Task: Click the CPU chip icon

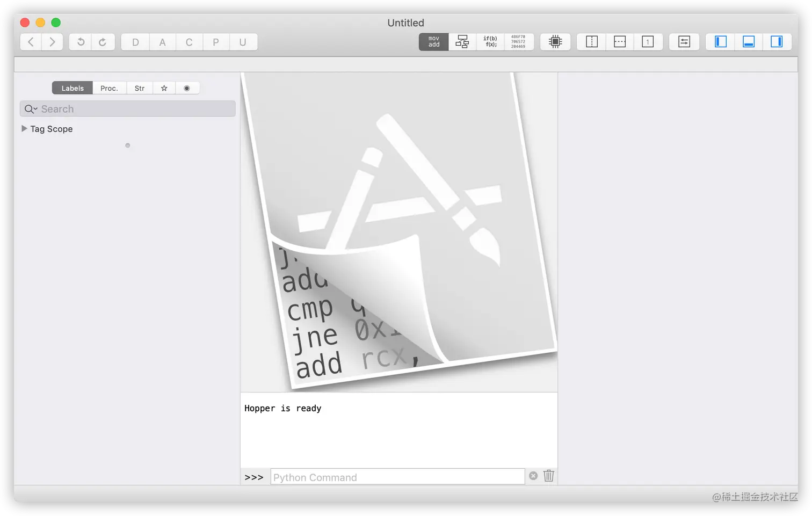Action: point(555,42)
